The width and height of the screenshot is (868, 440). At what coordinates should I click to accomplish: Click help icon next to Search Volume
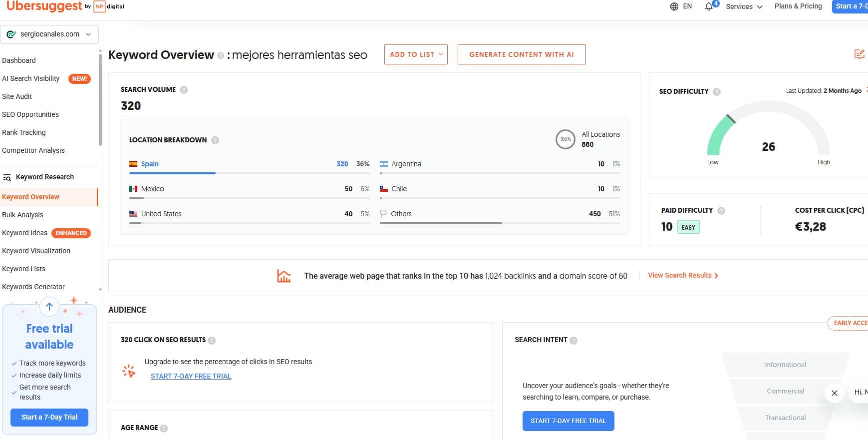pos(184,90)
